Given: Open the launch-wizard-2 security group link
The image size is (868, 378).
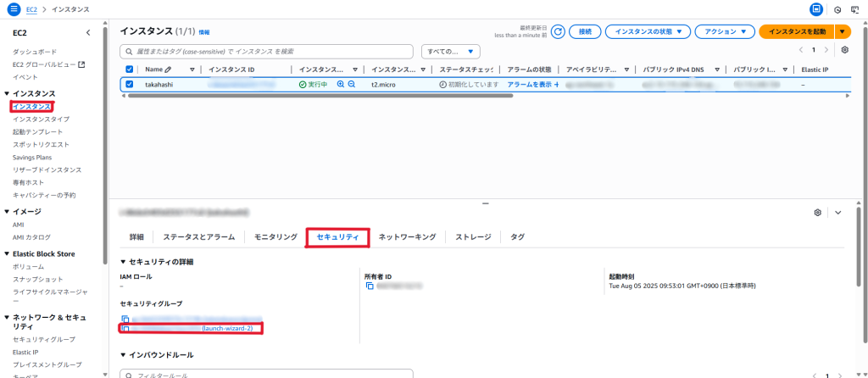Looking at the screenshot, I should pos(227,329).
